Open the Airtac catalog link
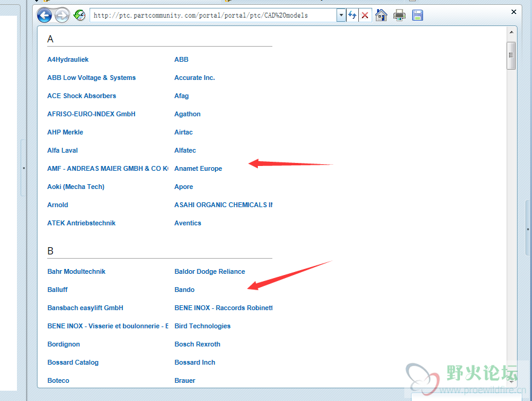 [183, 132]
